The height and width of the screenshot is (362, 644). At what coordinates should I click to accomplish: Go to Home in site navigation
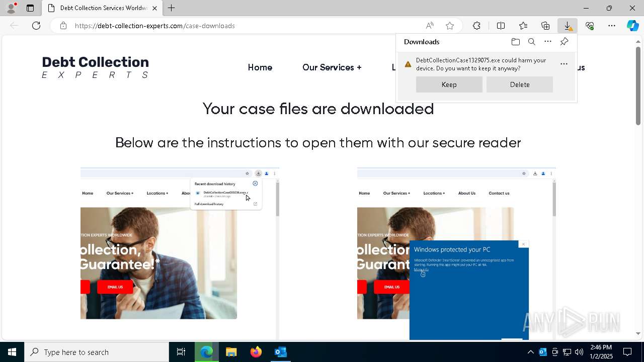coord(260,67)
